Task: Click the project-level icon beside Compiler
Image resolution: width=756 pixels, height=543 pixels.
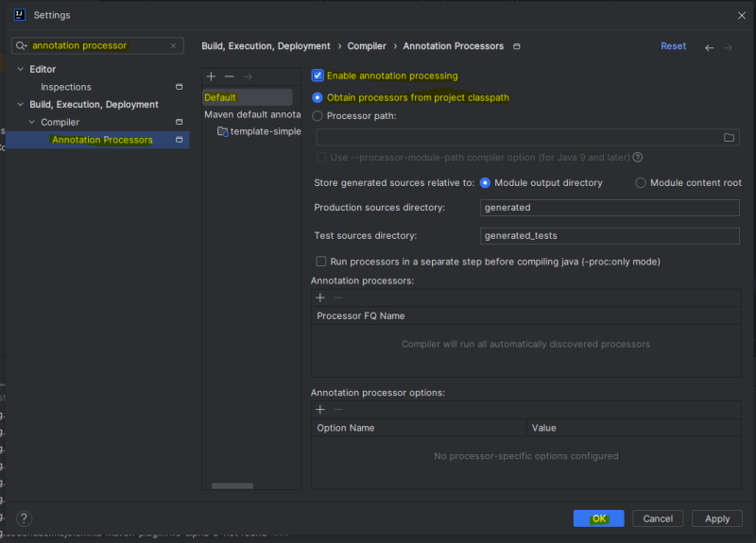Action: tap(179, 122)
